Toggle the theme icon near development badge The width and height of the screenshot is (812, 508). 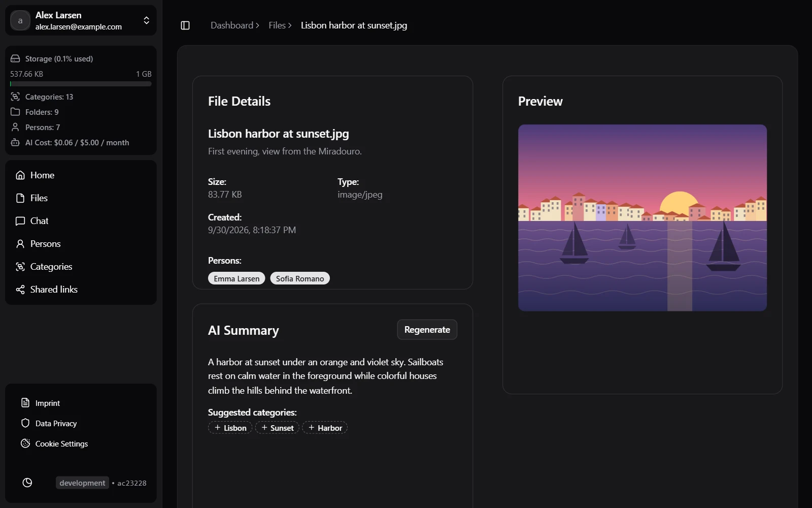[27, 483]
